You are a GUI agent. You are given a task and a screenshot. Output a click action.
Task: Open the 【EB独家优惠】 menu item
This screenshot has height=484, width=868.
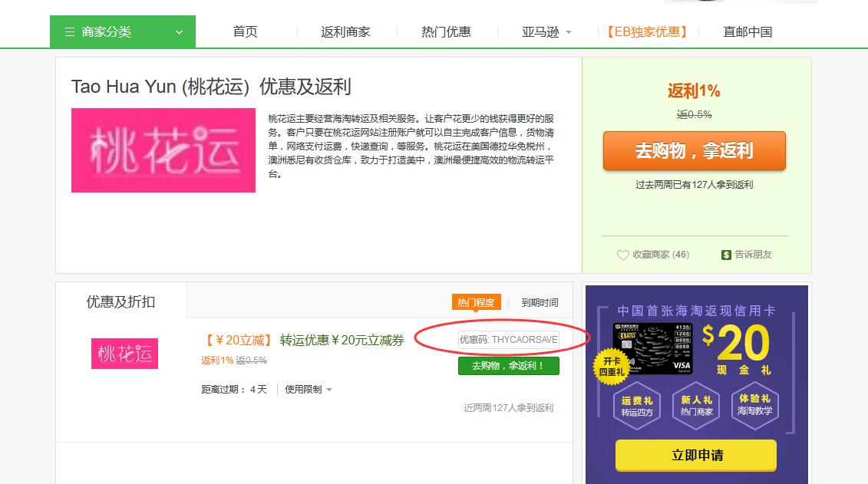(647, 32)
